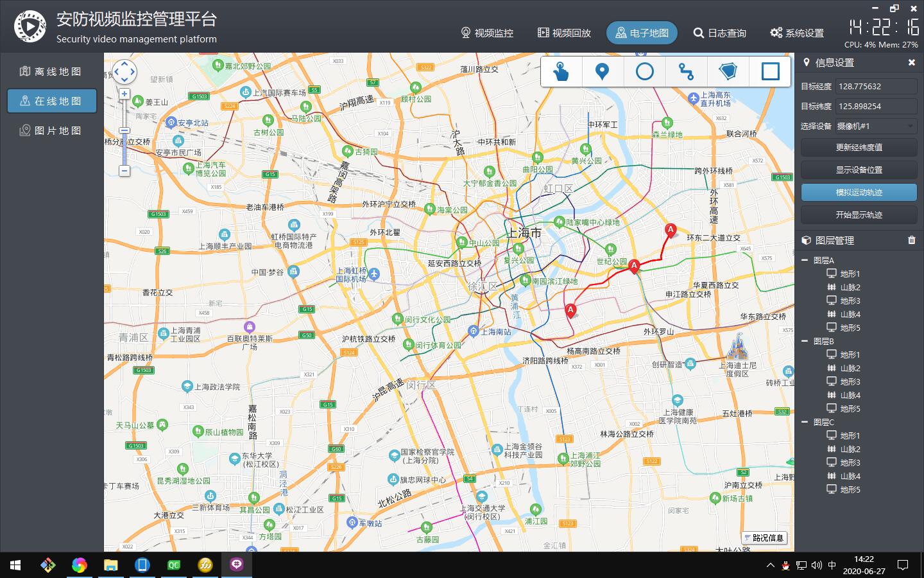Viewport: 924px width, 578px height.
Task: Toggle the 路况信息 traffic button on map
Action: (x=764, y=538)
